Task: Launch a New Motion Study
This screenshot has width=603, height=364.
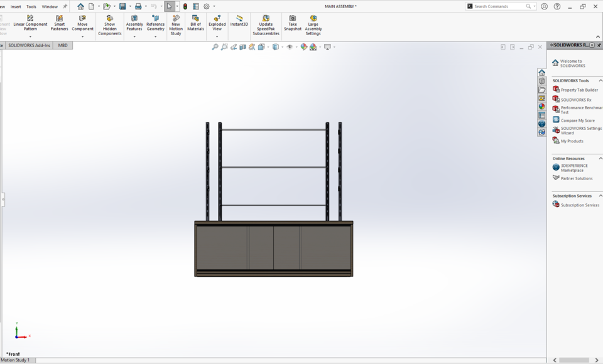Action: click(175, 24)
